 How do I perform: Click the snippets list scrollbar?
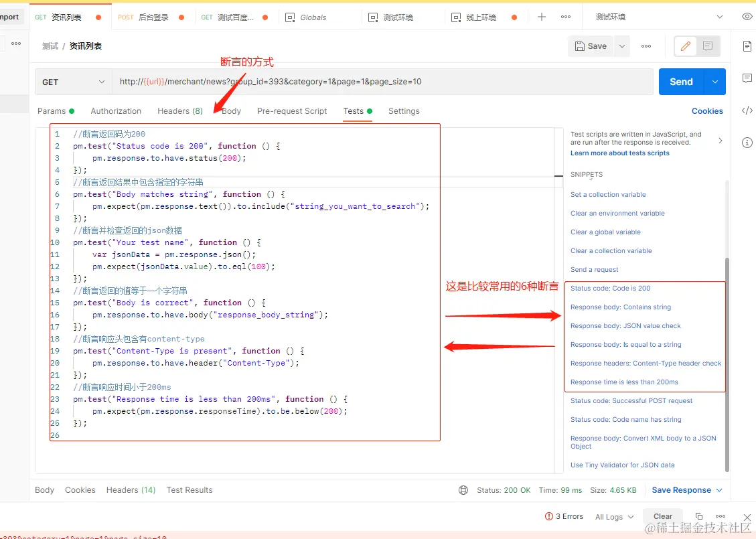click(x=727, y=364)
